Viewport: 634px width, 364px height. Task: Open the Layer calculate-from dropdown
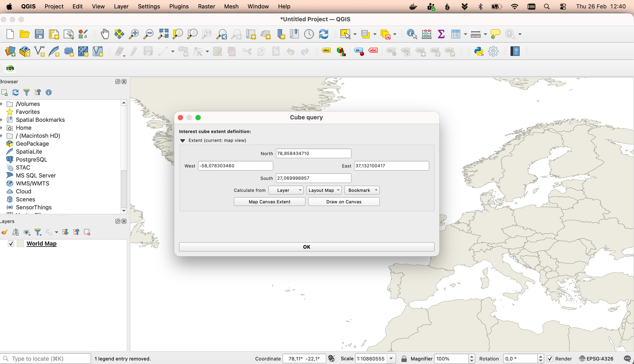coord(286,190)
